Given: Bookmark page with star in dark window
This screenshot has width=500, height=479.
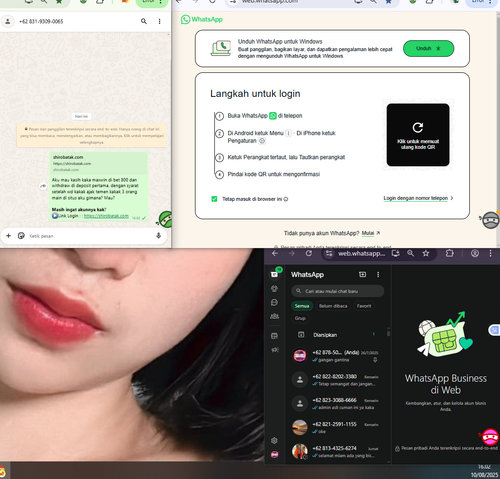Looking at the screenshot, I should tap(426, 253).
